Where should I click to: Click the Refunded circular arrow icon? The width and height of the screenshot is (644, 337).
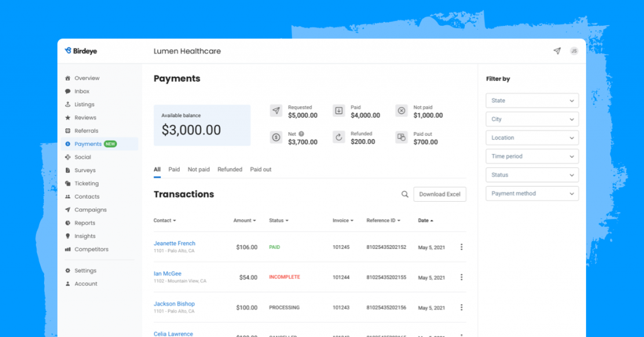(x=339, y=137)
